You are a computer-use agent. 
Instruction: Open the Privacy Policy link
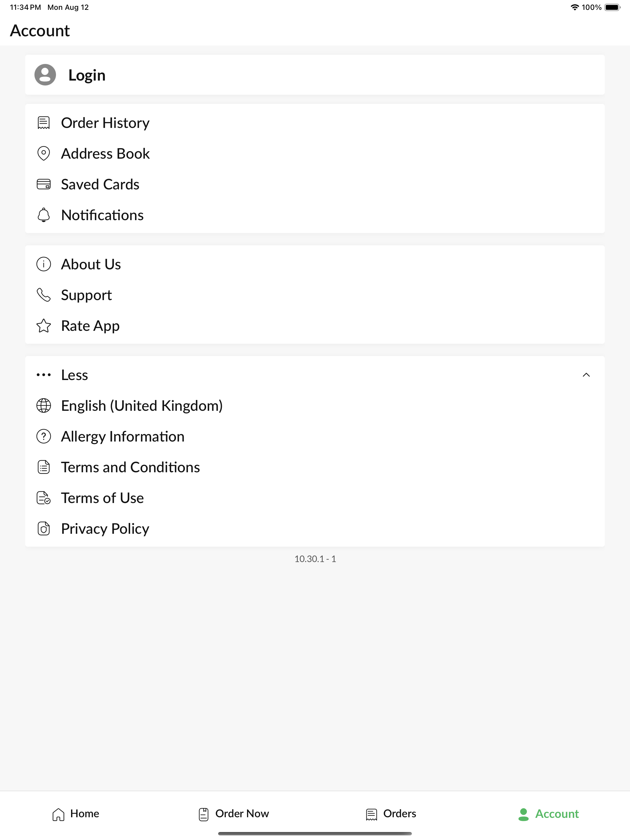tap(105, 529)
